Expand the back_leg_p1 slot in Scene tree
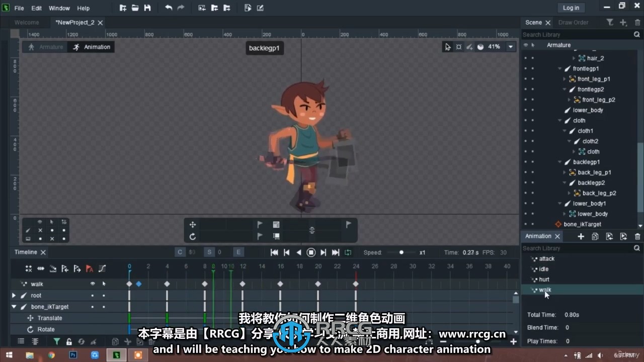The width and height of the screenshot is (644, 362). point(565,172)
